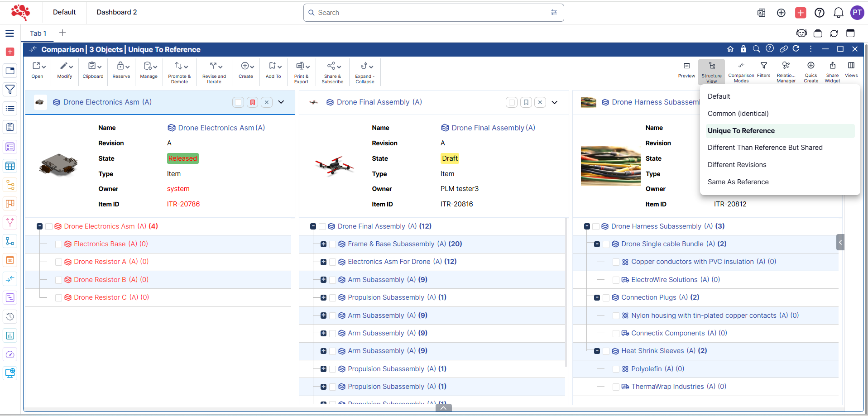Choose Common (identical) menu option
Screen dimensions: 868x416
[738, 114]
